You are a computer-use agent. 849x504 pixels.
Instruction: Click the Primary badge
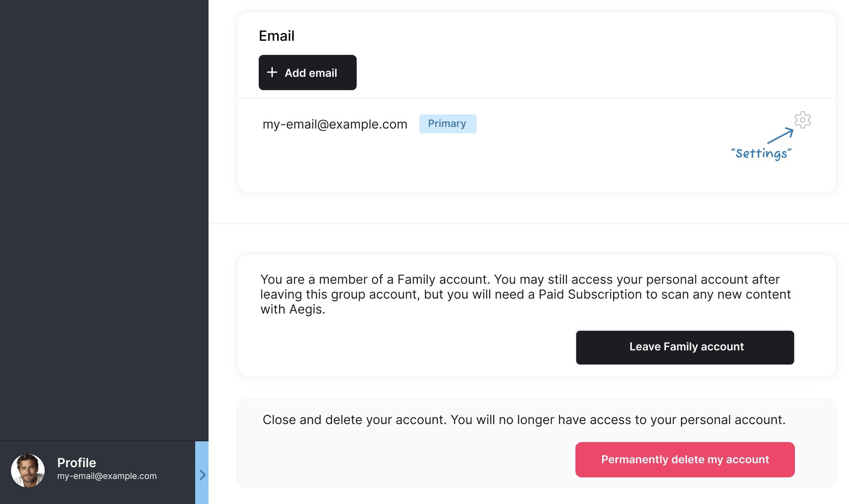[x=448, y=124]
